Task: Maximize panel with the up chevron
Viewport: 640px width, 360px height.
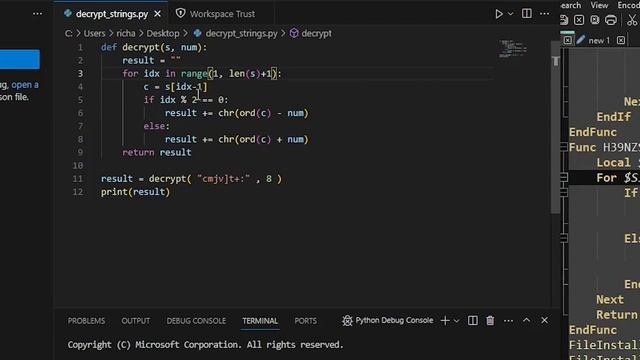Action: pos(527,320)
